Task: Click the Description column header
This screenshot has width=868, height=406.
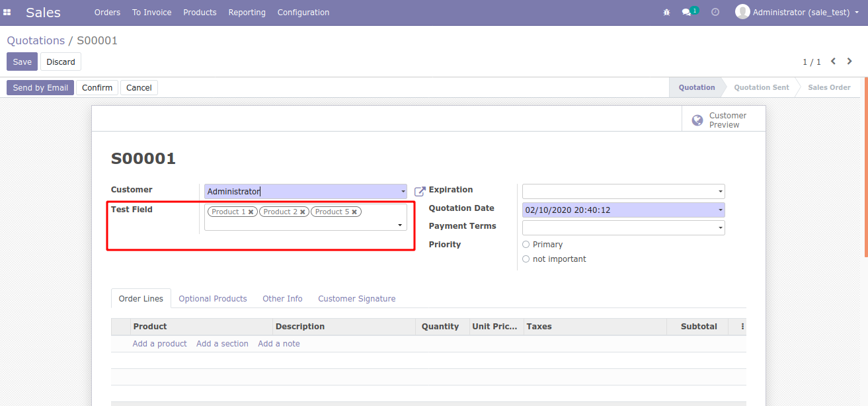Action: [x=344, y=327]
